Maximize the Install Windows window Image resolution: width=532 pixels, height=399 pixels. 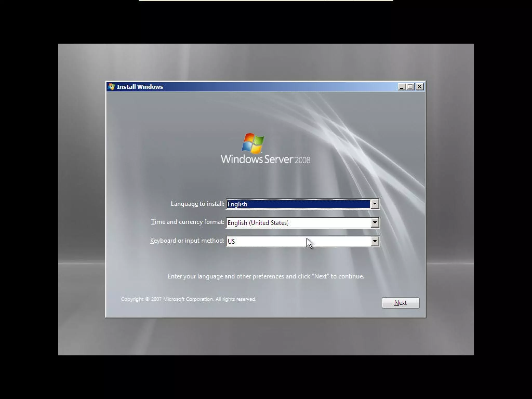point(410,87)
